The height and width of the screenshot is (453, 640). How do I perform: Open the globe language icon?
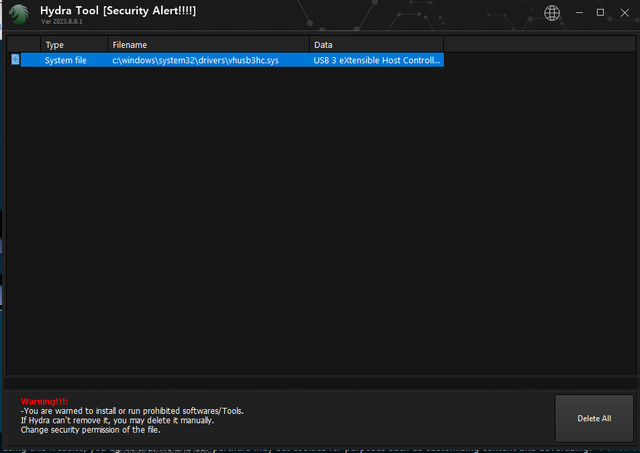[x=552, y=13]
